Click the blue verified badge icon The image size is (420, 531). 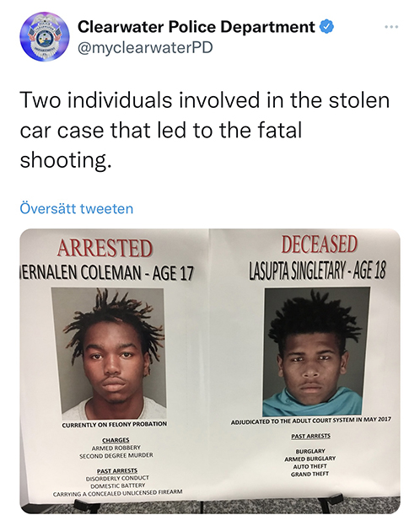(326, 27)
